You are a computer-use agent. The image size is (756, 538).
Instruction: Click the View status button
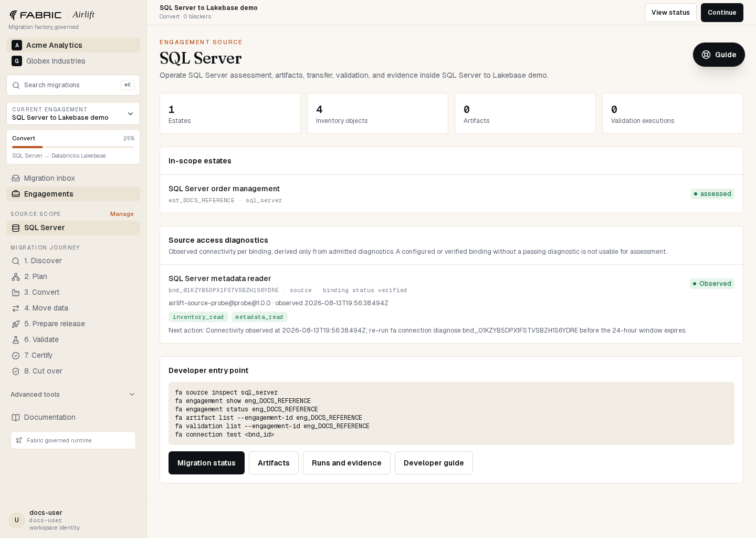[670, 13]
